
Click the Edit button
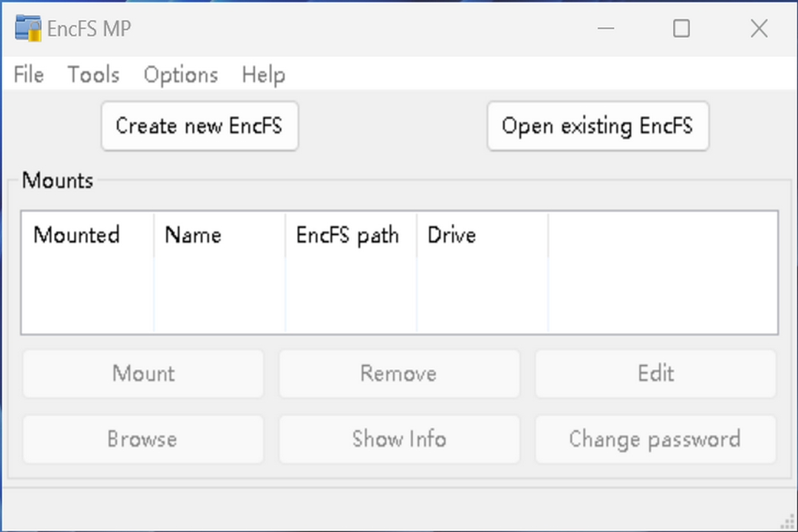coord(655,373)
